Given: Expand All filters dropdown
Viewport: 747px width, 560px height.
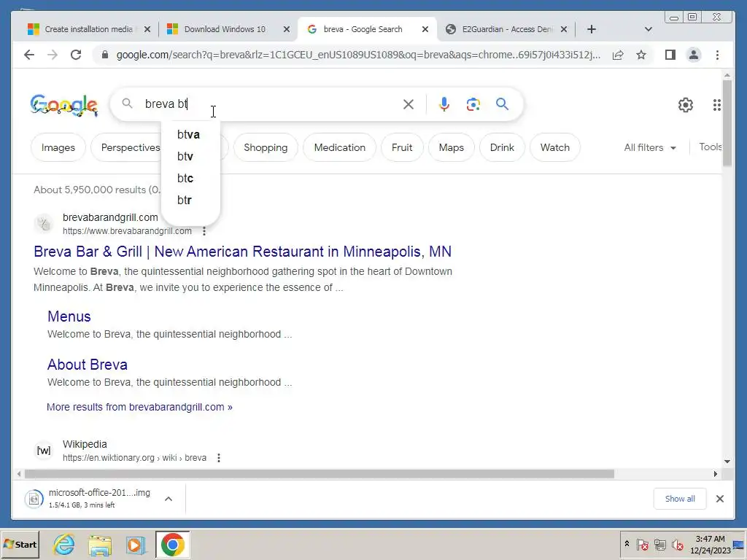Looking at the screenshot, I should [650, 147].
